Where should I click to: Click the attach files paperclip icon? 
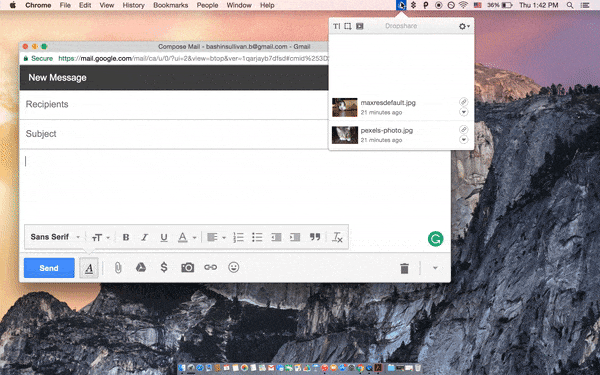coord(118,267)
